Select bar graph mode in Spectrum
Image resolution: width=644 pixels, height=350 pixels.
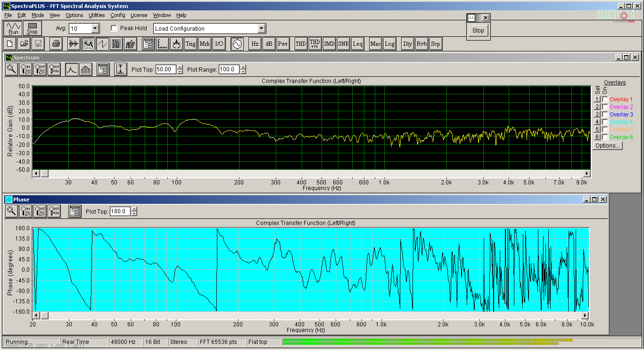click(x=85, y=69)
